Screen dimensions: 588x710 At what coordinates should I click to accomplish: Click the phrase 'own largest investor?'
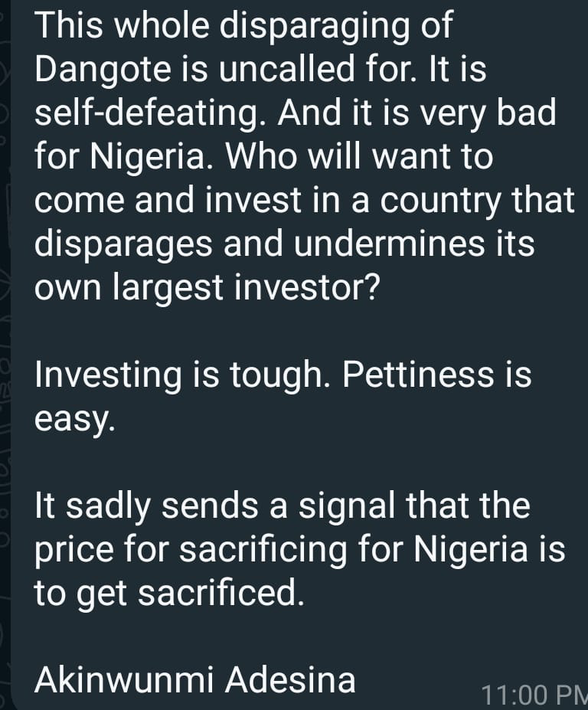point(207,288)
